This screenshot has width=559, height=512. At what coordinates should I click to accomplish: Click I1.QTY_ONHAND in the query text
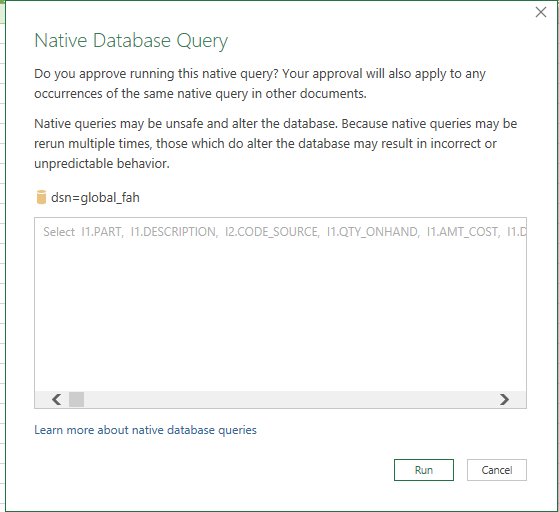373,232
